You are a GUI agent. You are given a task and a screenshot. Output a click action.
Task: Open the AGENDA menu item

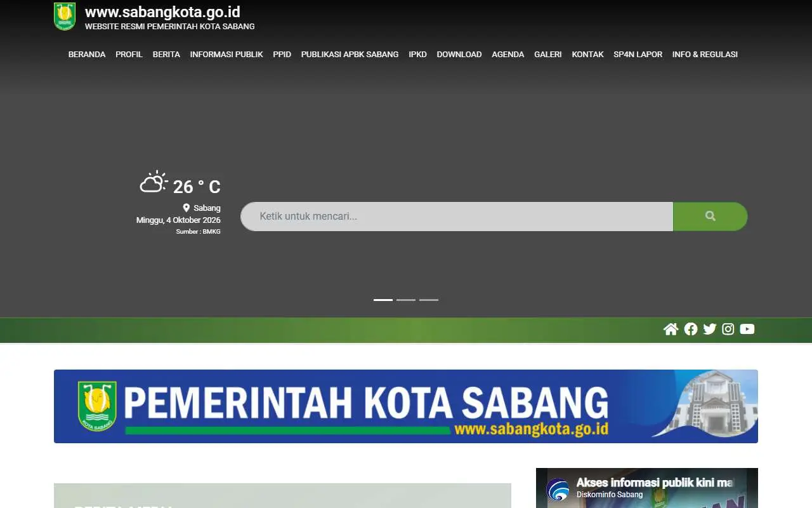click(x=508, y=55)
